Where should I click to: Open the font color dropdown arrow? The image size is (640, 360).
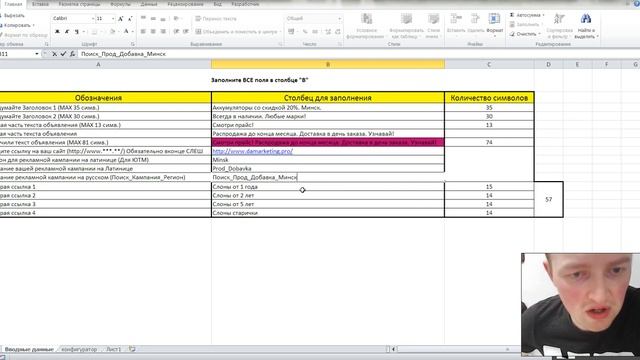click(x=132, y=31)
